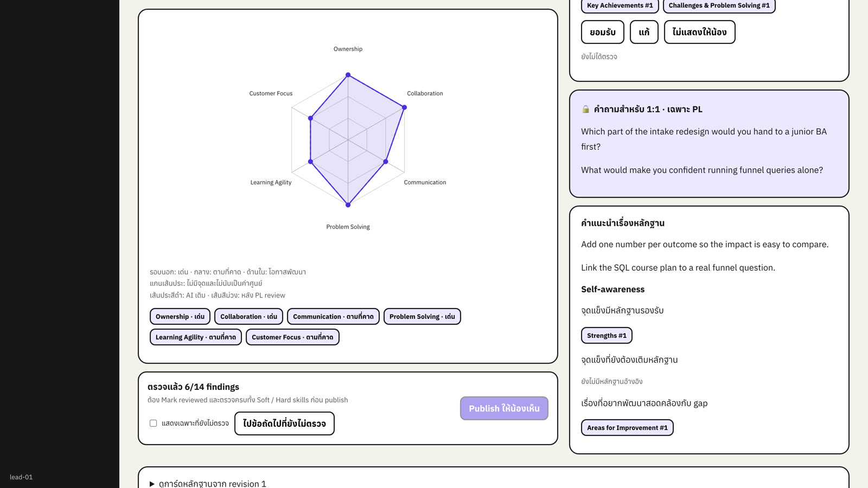The image size is (868, 488).
Task: Expand the revision 1 evidence card disclosure triangle
Action: (152, 484)
